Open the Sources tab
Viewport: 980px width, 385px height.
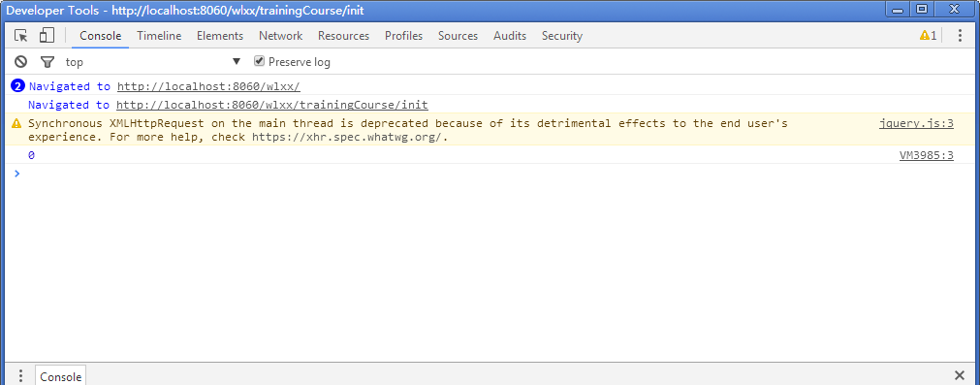click(x=458, y=36)
